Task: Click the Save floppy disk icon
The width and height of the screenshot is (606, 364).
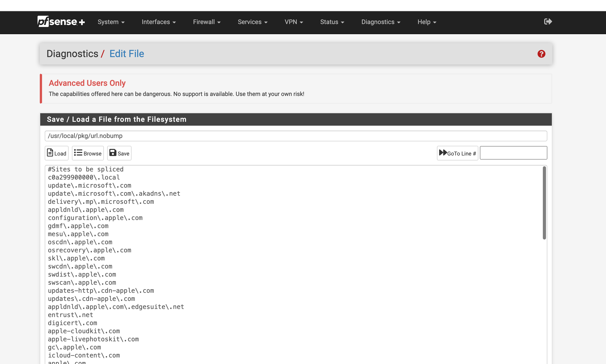Action: [x=113, y=153]
